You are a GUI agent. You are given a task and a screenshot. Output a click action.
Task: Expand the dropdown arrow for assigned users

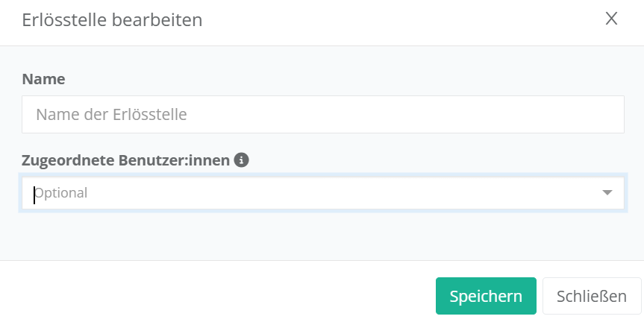point(607,193)
